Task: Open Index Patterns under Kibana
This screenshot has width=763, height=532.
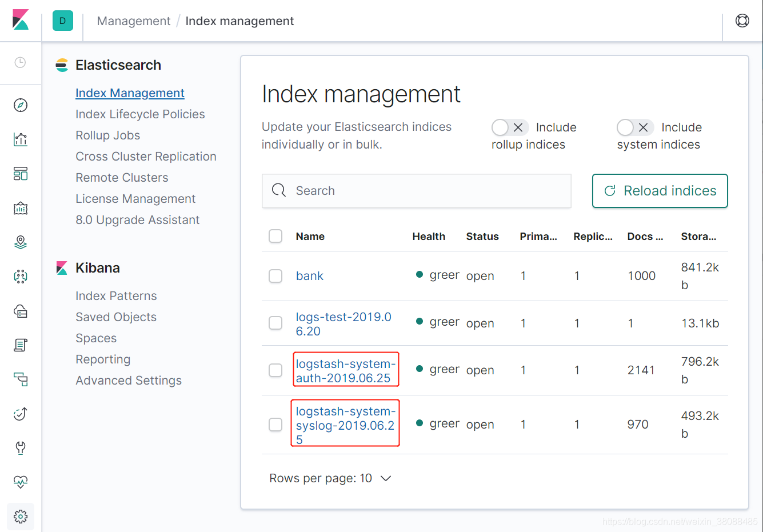Action: point(116,296)
